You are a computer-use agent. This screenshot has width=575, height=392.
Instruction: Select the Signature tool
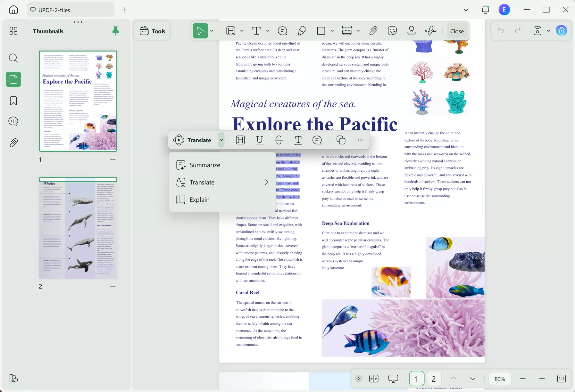pyautogui.click(x=430, y=31)
